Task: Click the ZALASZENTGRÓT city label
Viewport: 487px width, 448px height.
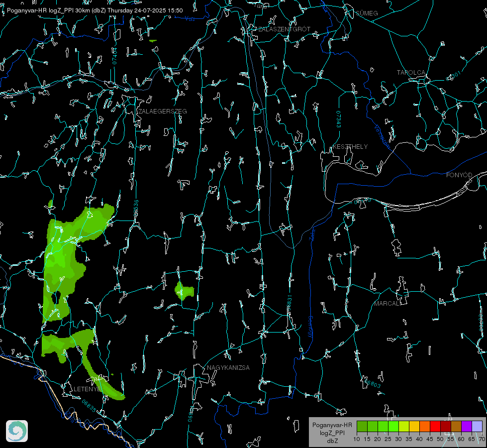Action: click(x=284, y=29)
